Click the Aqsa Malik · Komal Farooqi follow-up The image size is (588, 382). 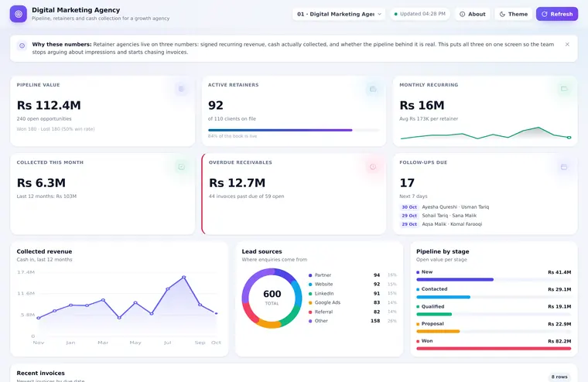(452, 224)
